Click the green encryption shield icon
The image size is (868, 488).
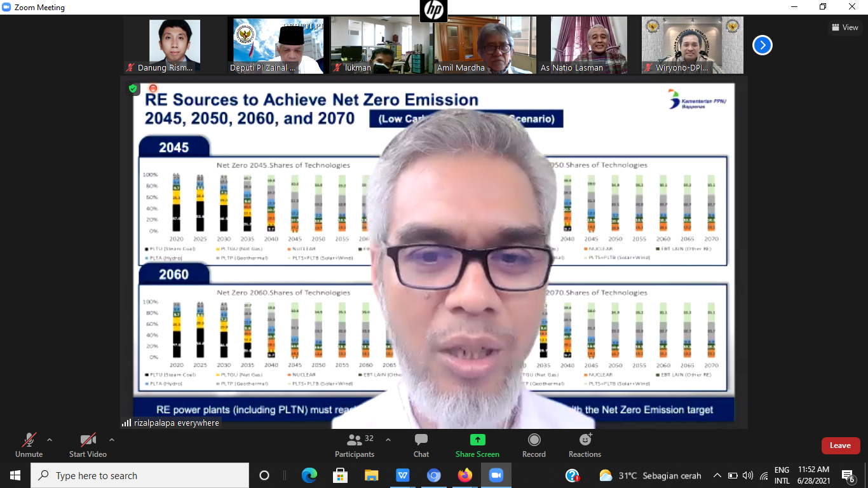(x=133, y=88)
